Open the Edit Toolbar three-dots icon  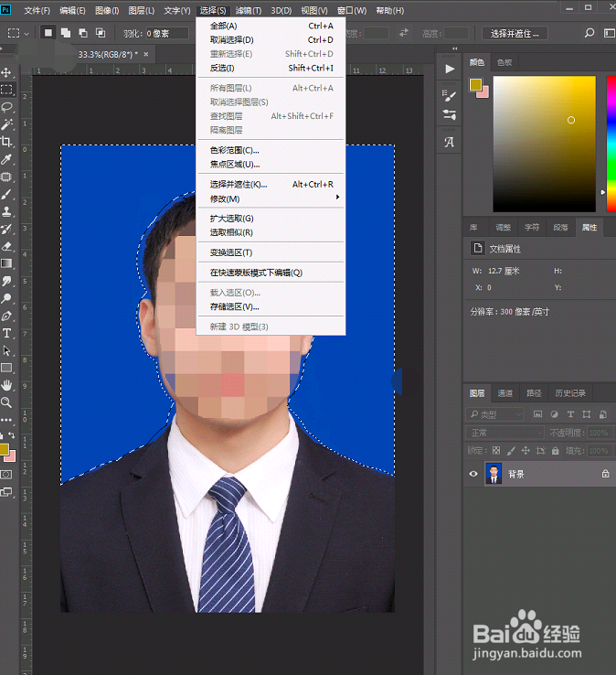[x=6, y=420]
